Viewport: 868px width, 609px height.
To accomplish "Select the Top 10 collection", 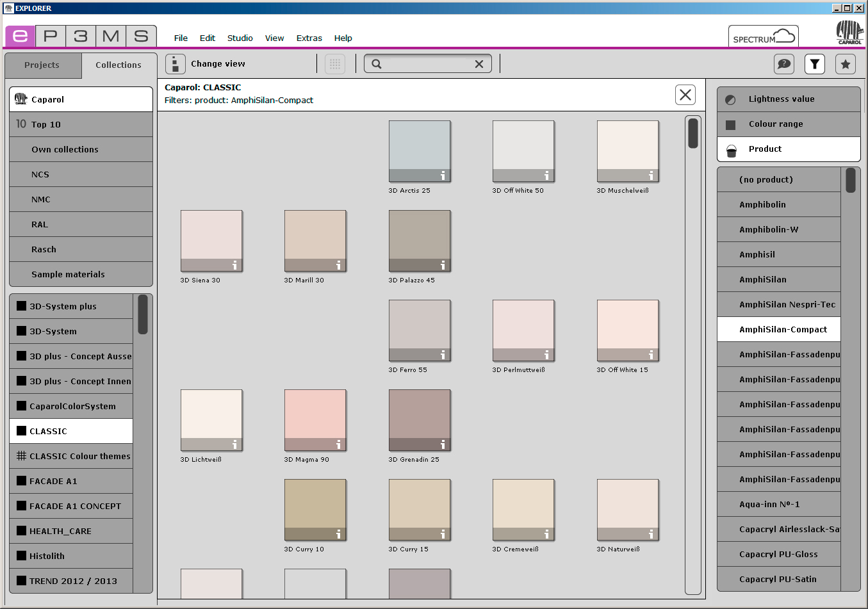I will [x=81, y=124].
